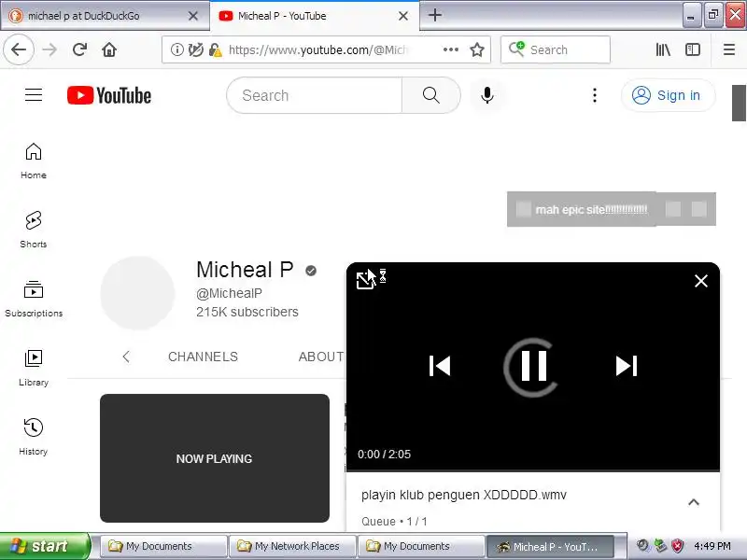
Task: Open the Firefox Library icon
Action: pyautogui.click(x=663, y=49)
